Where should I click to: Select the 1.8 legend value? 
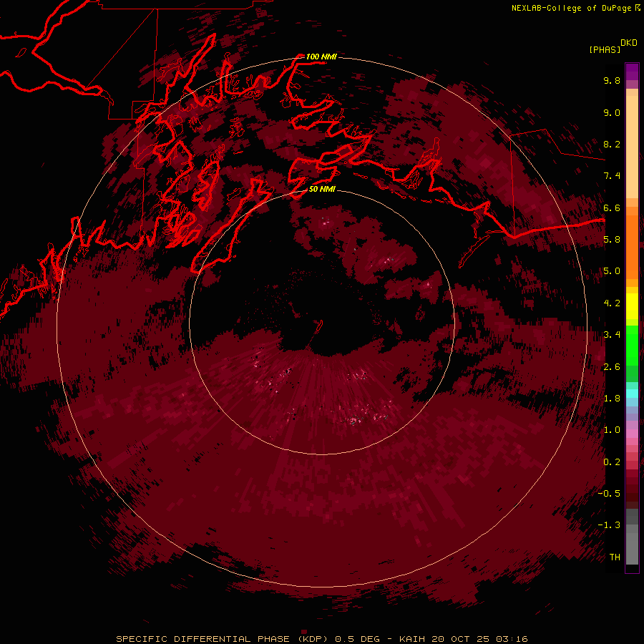[612, 399]
